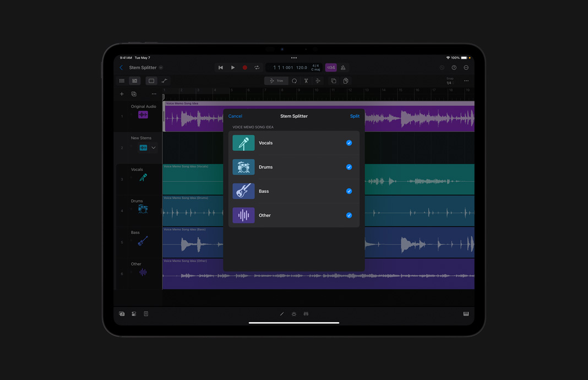Screen dimensions: 588x380
Task: Tap the red record button
Action: point(244,67)
